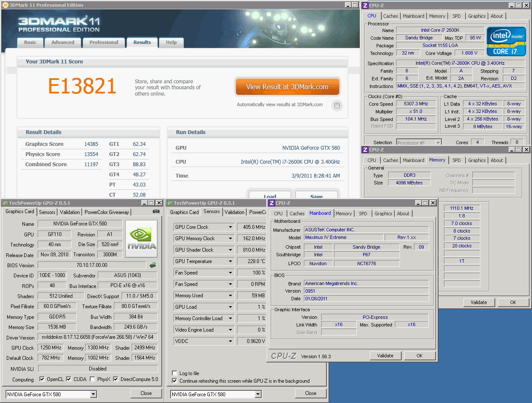
Task: Click the CPU-Z Specification field
Action: point(460,63)
